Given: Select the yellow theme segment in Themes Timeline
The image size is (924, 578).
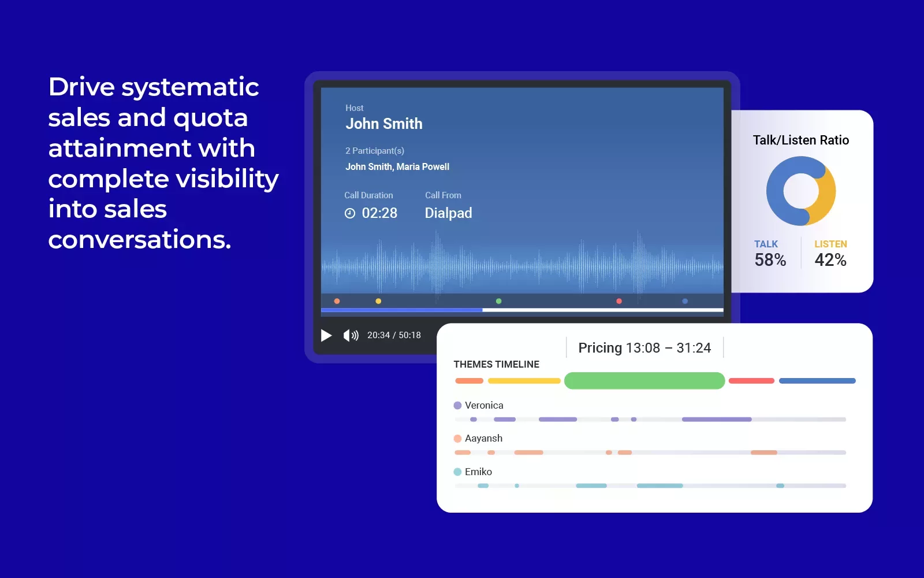Looking at the screenshot, I should 524,381.
